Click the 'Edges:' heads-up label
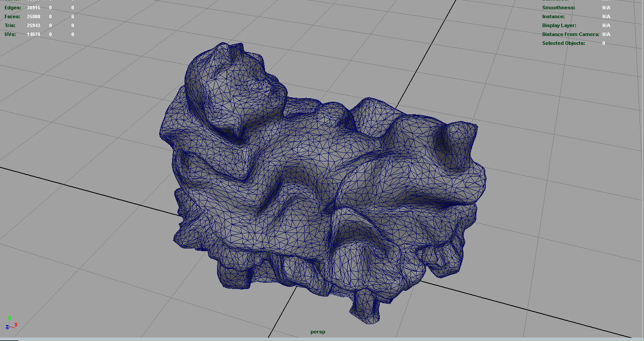644x341 pixels. pyautogui.click(x=13, y=8)
